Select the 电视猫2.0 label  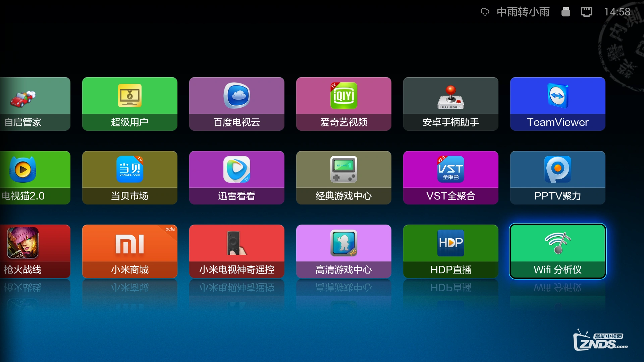(x=23, y=196)
